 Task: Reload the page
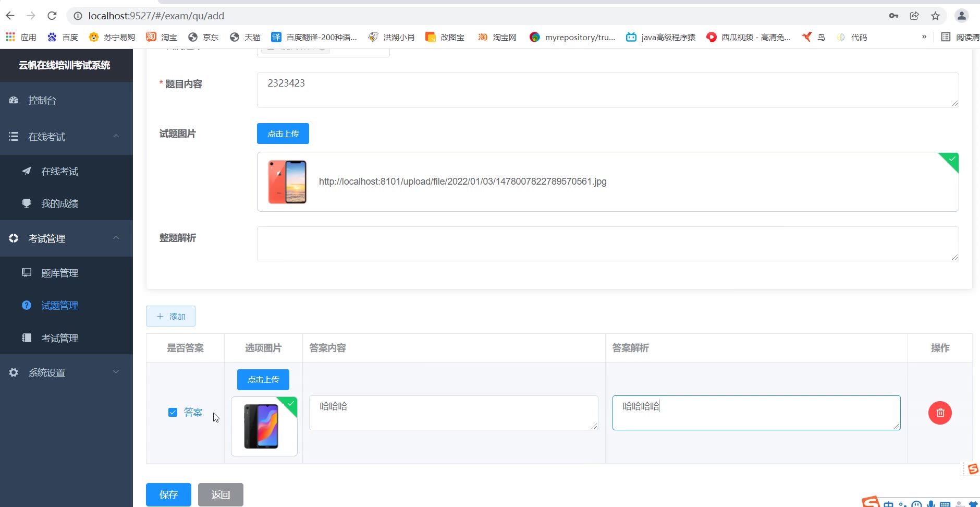pyautogui.click(x=52, y=16)
